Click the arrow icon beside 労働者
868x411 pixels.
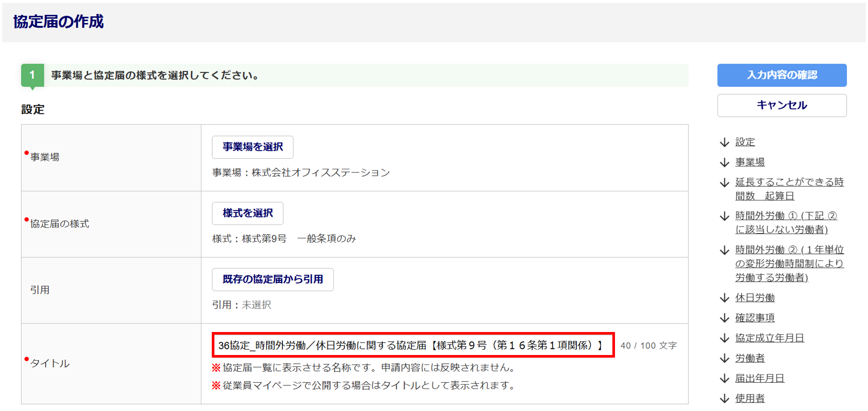click(724, 358)
